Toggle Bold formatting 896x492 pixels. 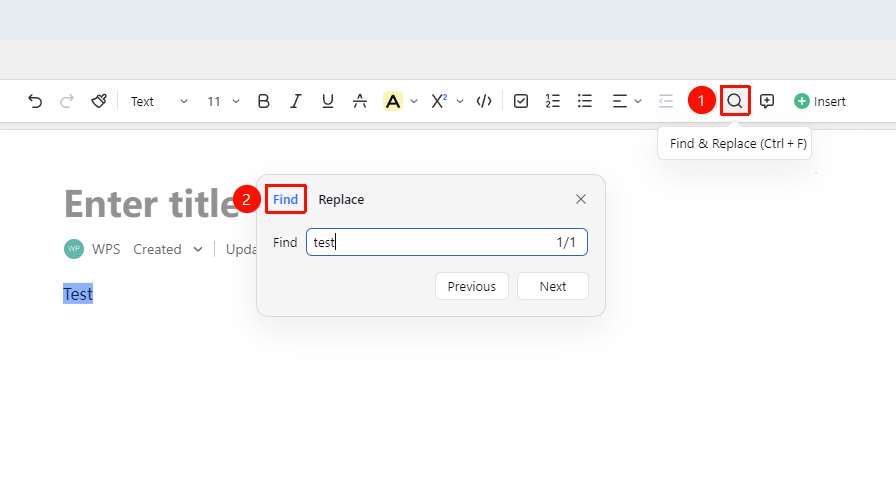tap(263, 101)
